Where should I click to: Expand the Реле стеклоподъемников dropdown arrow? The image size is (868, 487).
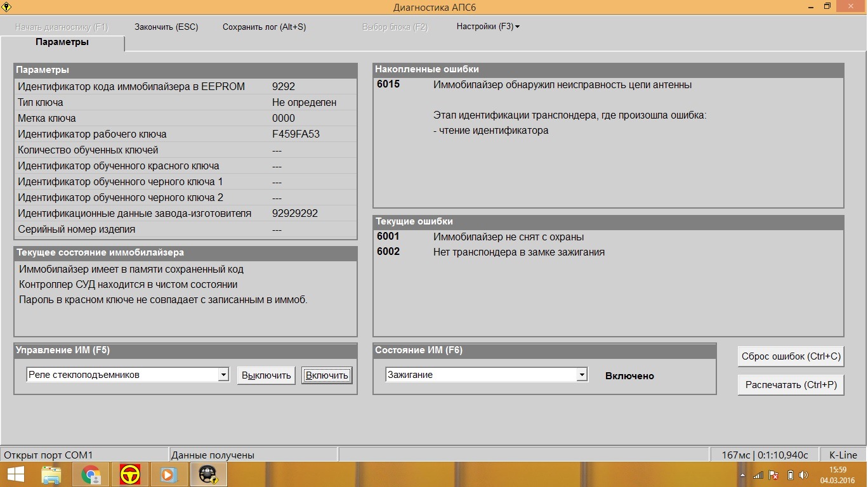(223, 375)
